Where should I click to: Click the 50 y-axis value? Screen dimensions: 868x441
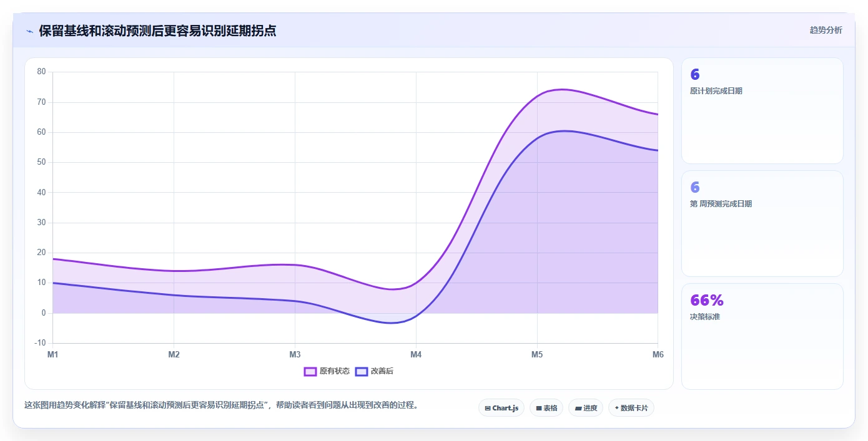[x=42, y=162]
